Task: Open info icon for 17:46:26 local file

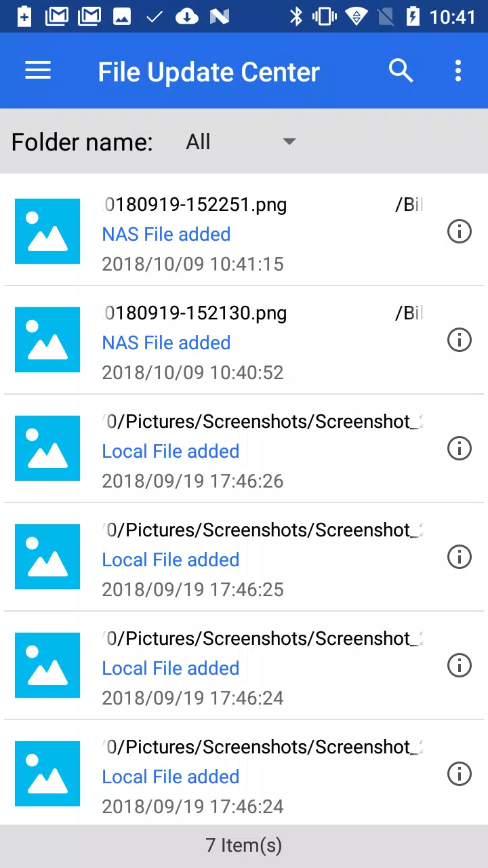Action: (460, 448)
